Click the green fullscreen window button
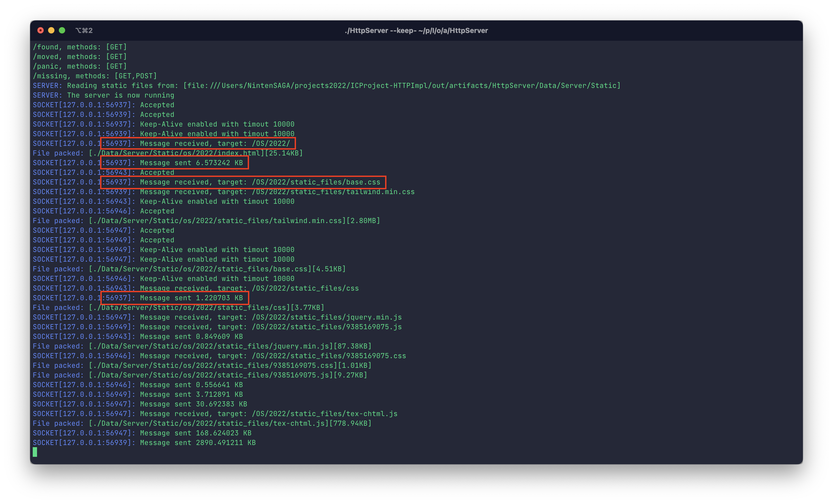The width and height of the screenshot is (833, 504). [x=62, y=30]
